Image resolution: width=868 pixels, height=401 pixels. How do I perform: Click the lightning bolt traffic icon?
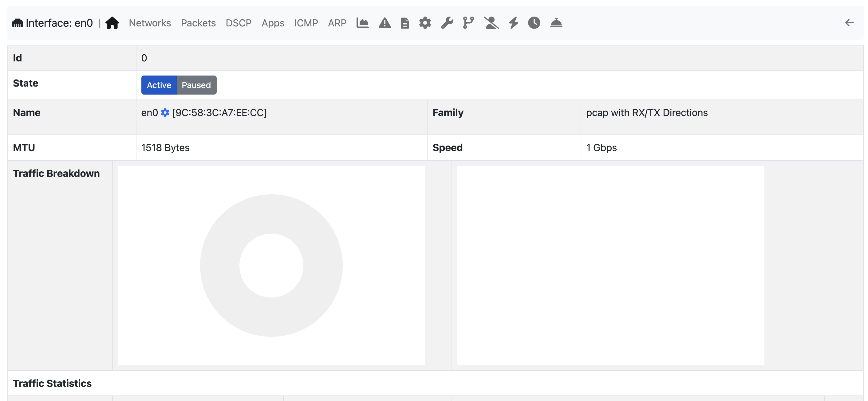point(513,22)
